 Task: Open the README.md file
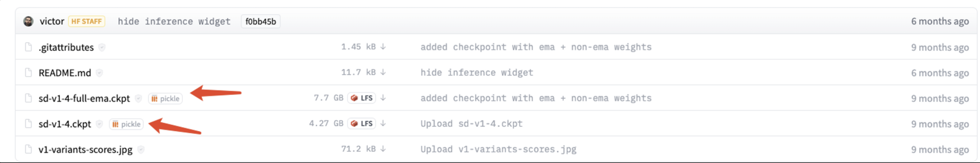[x=65, y=73]
